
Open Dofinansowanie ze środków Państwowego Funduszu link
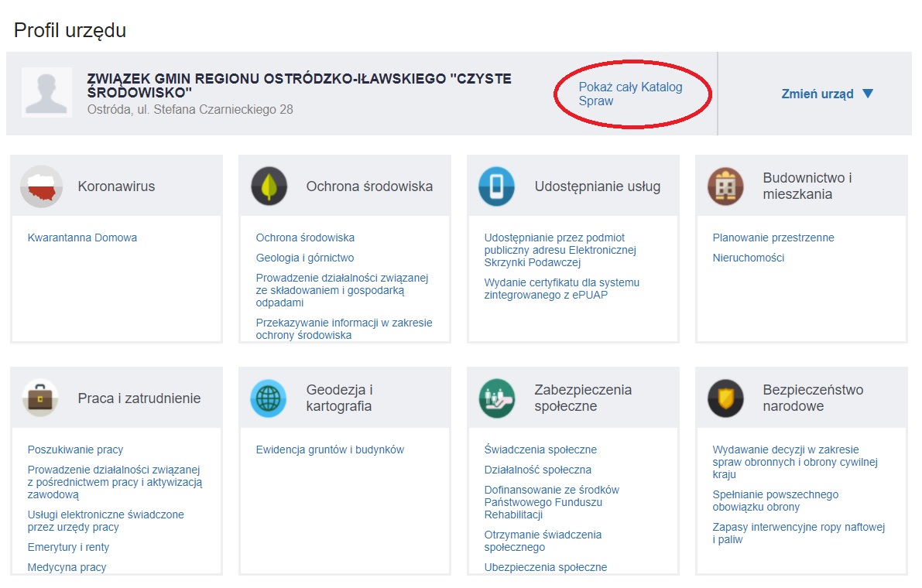pos(551,502)
